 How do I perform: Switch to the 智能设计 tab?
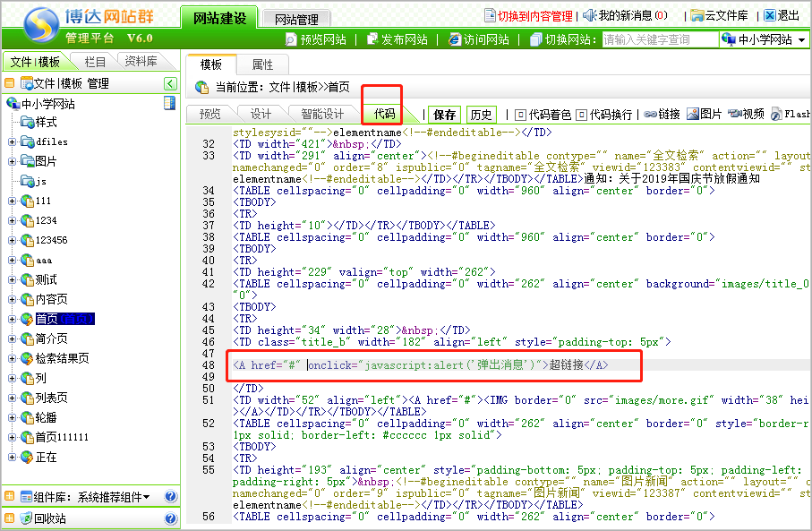click(x=322, y=114)
